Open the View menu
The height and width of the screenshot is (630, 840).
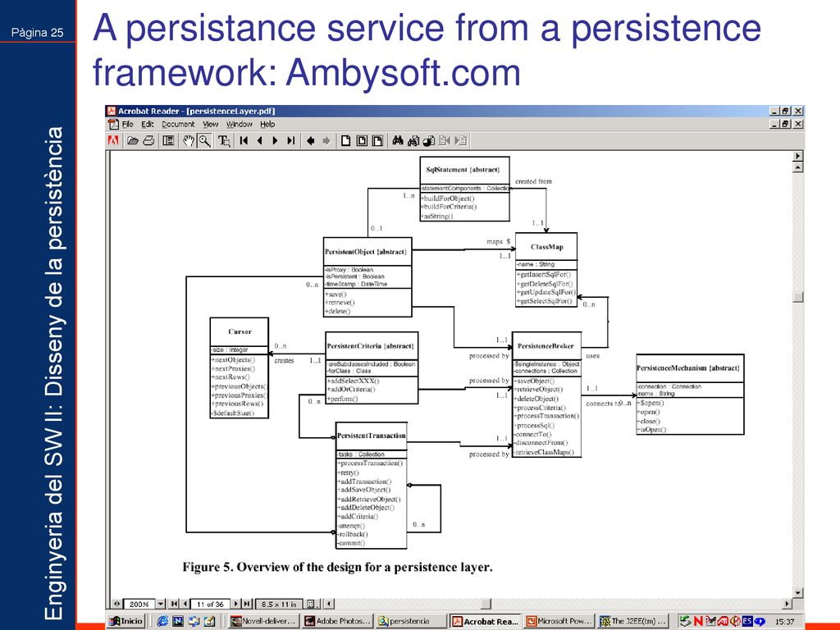click(211, 125)
